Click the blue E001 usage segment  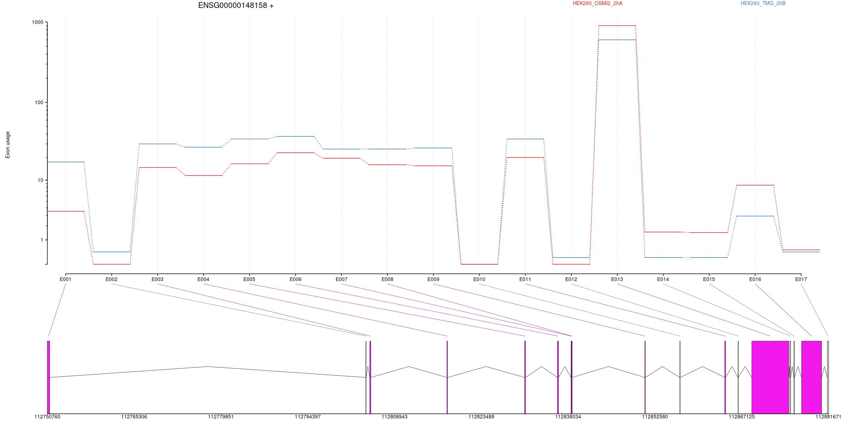click(x=65, y=162)
